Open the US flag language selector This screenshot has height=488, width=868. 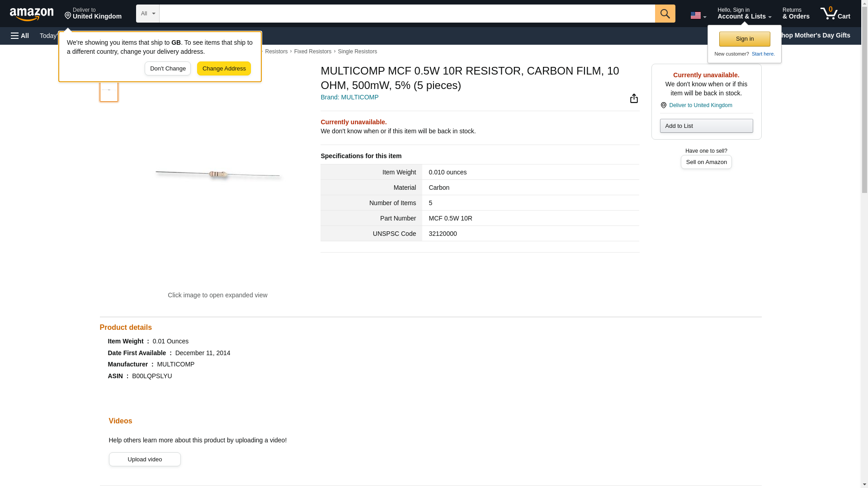tap(698, 15)
